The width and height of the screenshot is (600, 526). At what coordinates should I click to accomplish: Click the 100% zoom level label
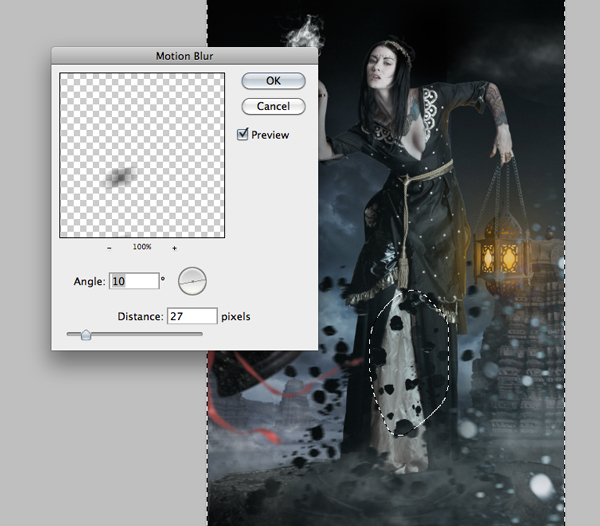point(142,247)
